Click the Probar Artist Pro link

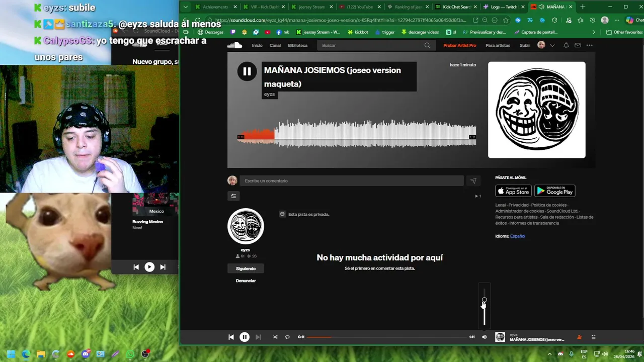459,45
